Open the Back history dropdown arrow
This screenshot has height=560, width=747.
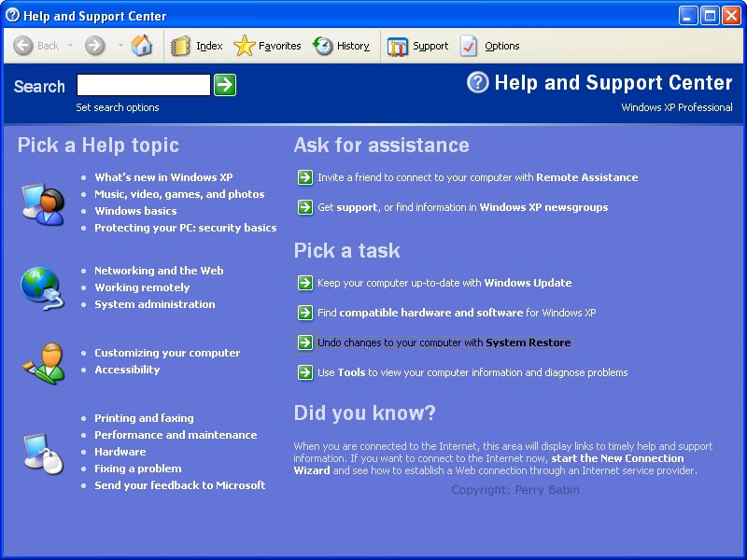click(x=71, y=46)
